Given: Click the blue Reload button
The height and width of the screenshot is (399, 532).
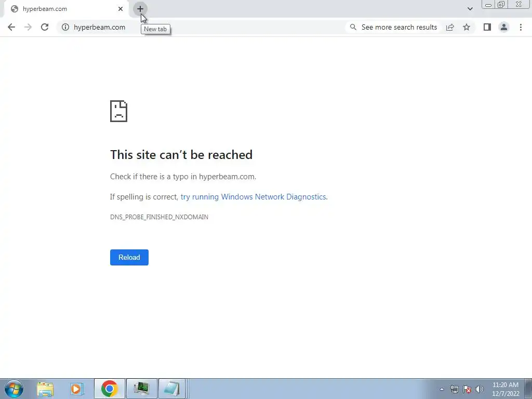Looking at the screenshot, I should point(129,257).
